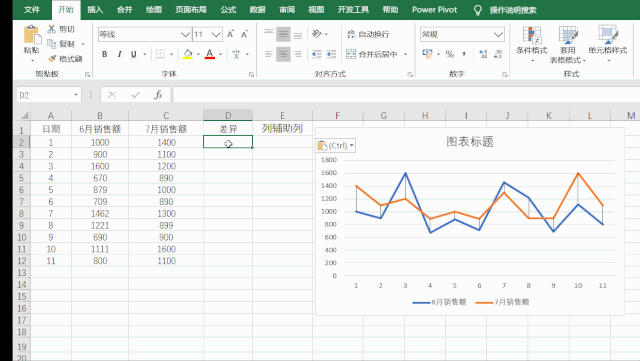Open the clipboard dialog launcher

pyautogui.click(x=87, y=75)
